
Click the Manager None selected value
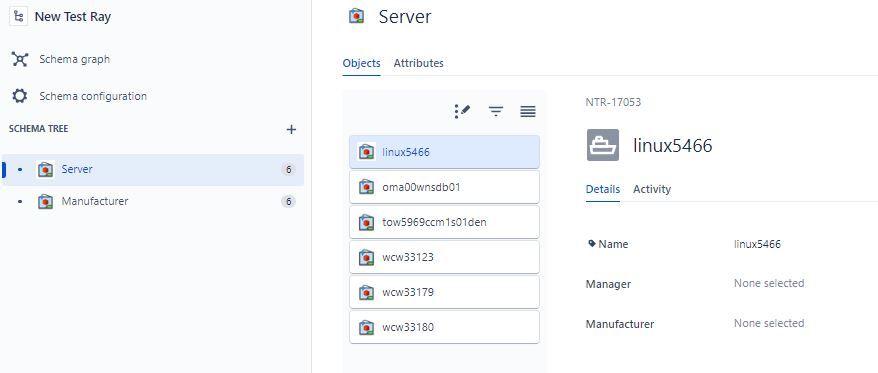coord(769,283)
